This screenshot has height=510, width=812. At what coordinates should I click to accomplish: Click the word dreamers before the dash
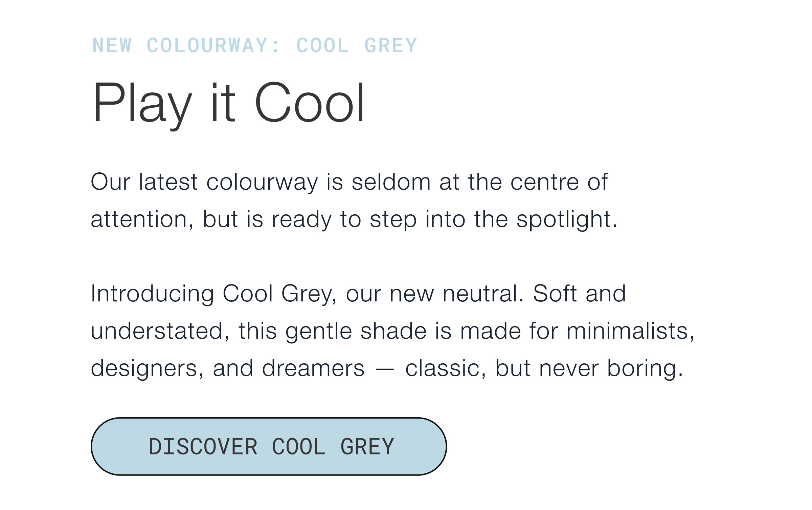click(x=314, y=368)
